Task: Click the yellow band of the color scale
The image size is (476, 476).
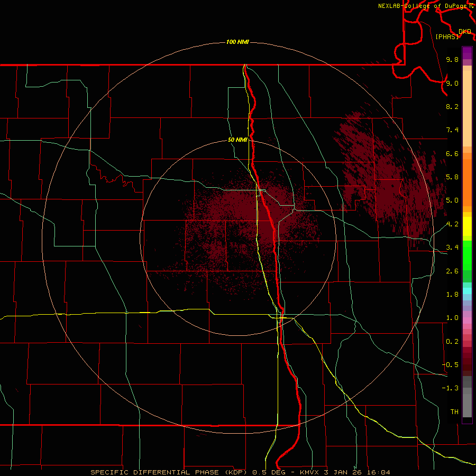Action: point(467,226)
